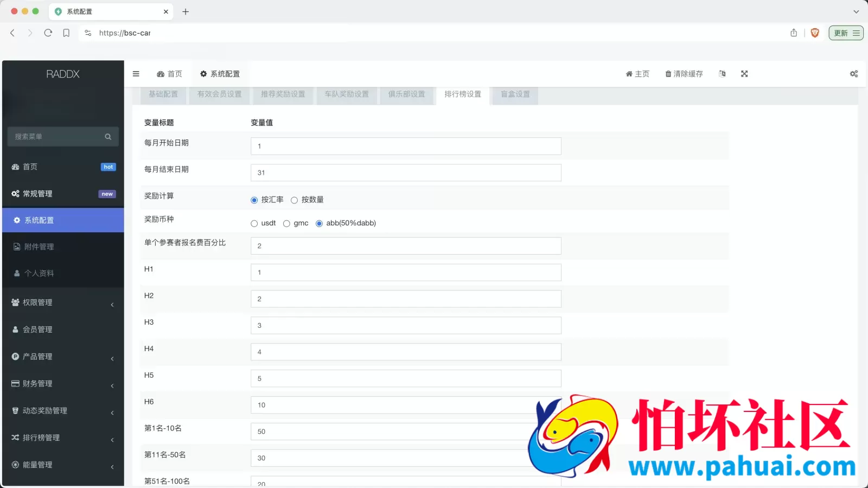Click the 每月结束日期 input field

(x=406, y=173)
